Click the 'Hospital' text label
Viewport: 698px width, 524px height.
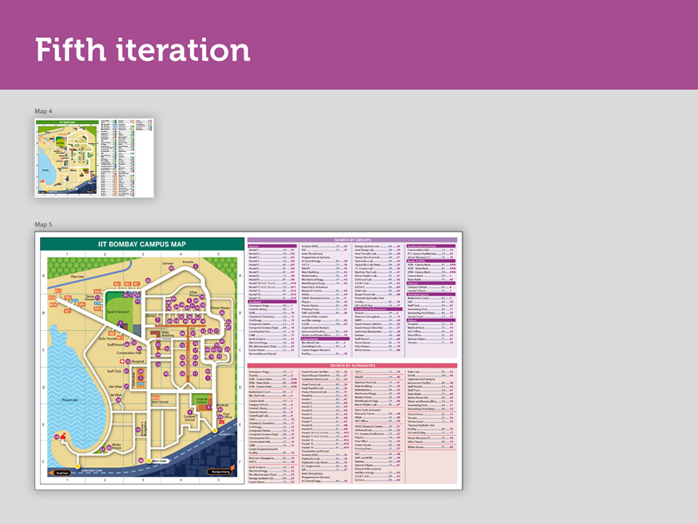pos(138,362)
